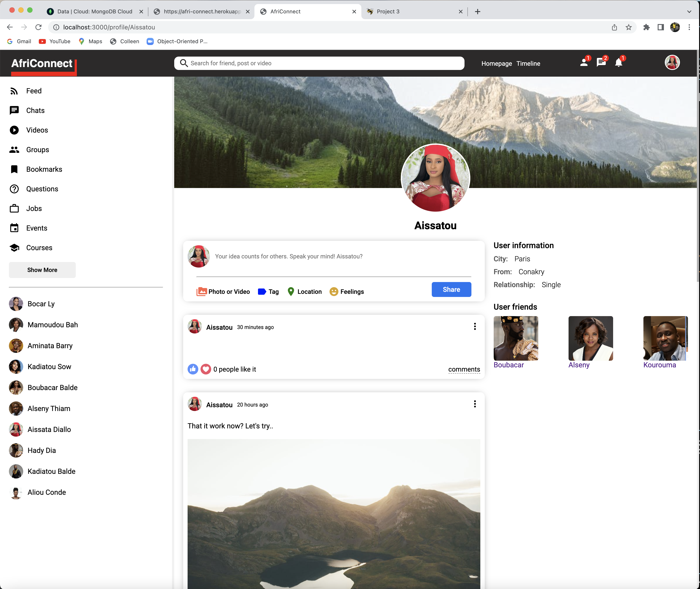700x589 pixels.
Task: Open the Chrome three-dot menu
Action: pos(689,27)
